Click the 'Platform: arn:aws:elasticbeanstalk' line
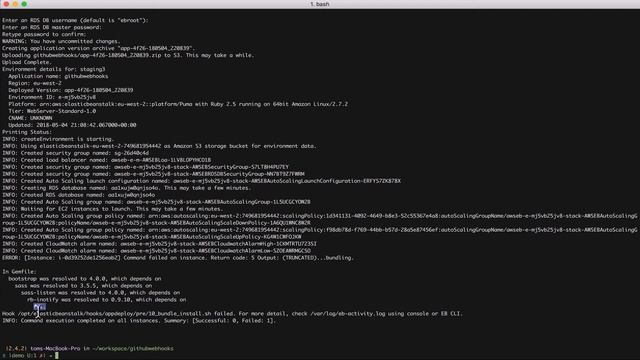 tap(178, 104)
